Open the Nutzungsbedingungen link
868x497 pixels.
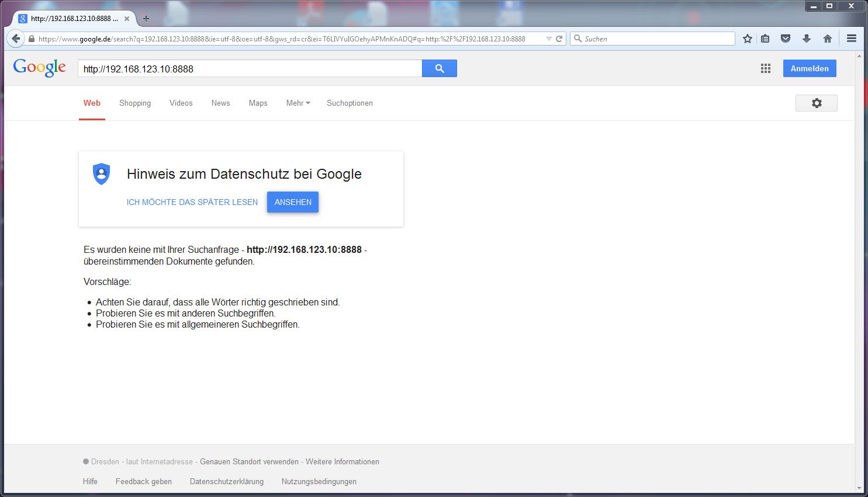(319, 481)
